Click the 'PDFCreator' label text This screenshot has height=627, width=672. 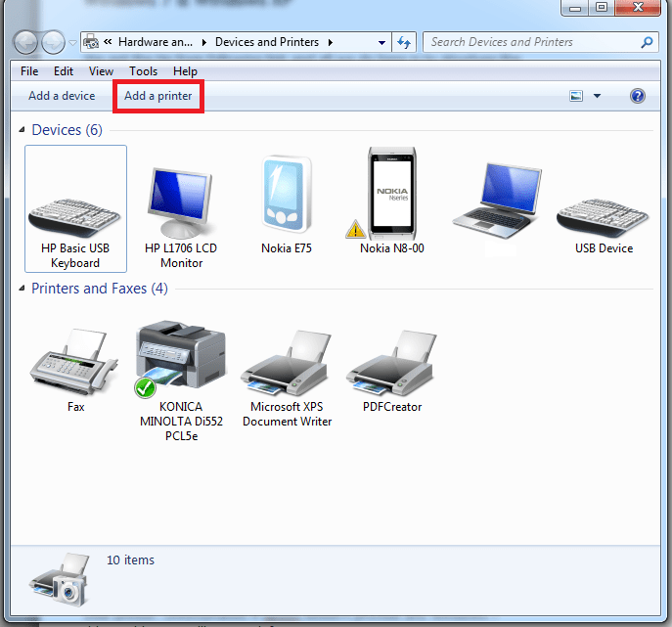coord(392,407)
